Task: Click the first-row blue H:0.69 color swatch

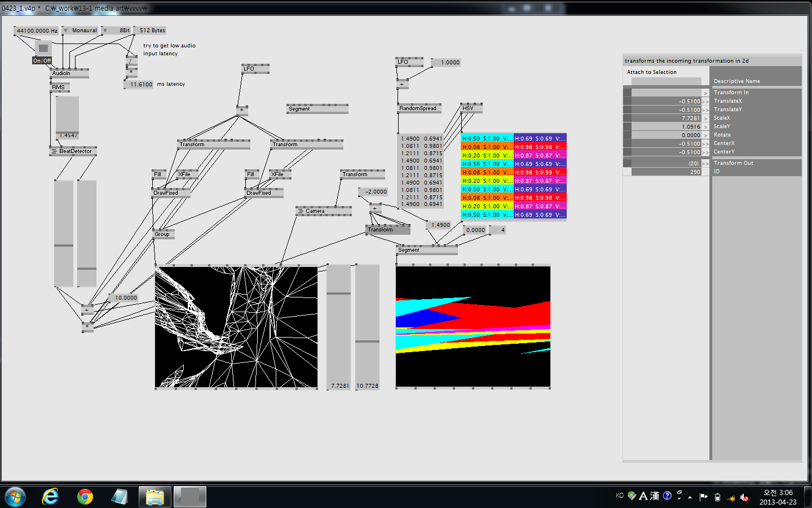Action: [x=540, y=138]
